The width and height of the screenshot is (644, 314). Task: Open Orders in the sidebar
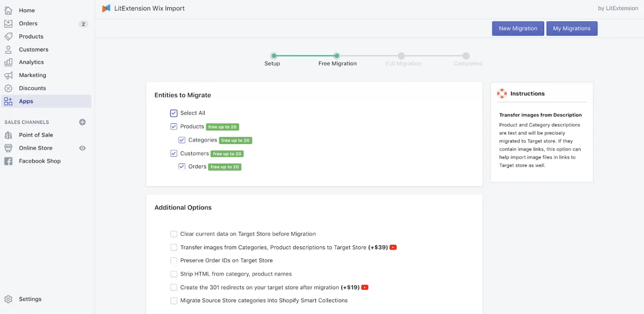[28, 24]
